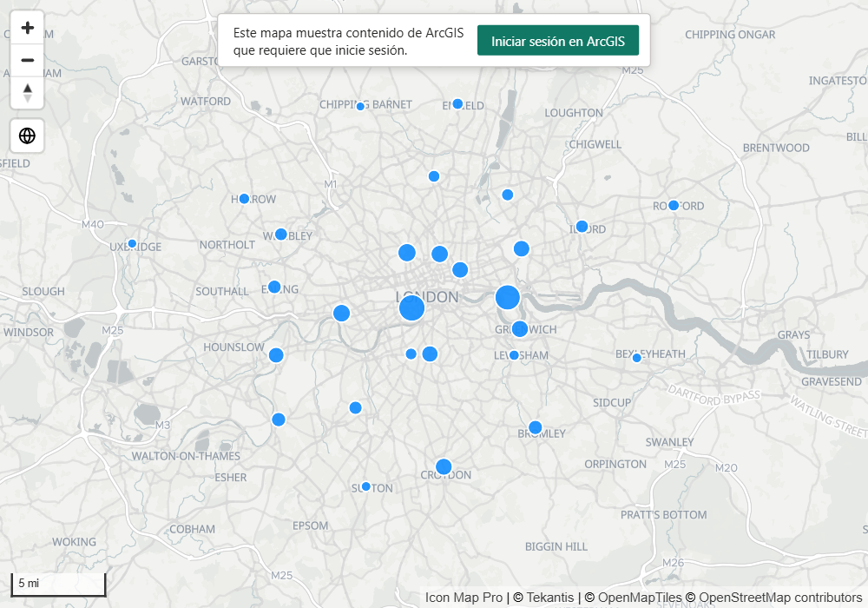Click the EPSOM map label
Viewport: 868px width, 608px height.
click(x=310, y=525)
